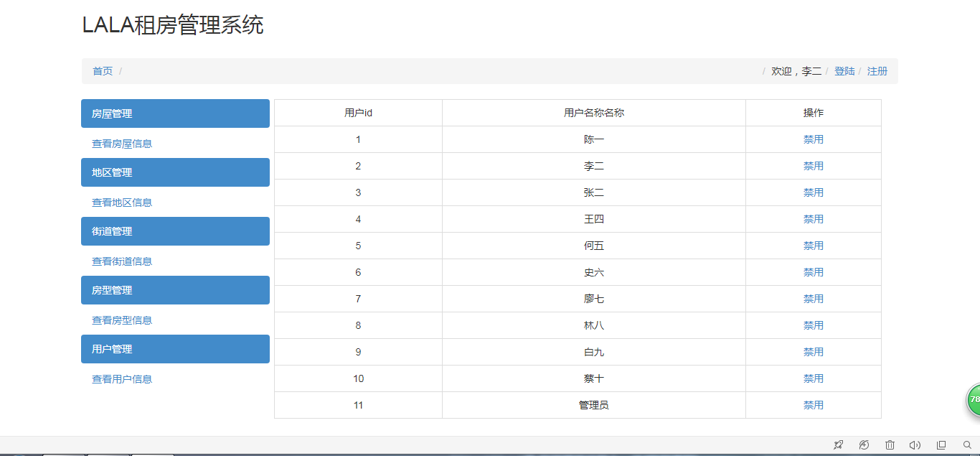The image size is (980, 456).
Task: Select the name cell 何五
Action: pos(594,246)
